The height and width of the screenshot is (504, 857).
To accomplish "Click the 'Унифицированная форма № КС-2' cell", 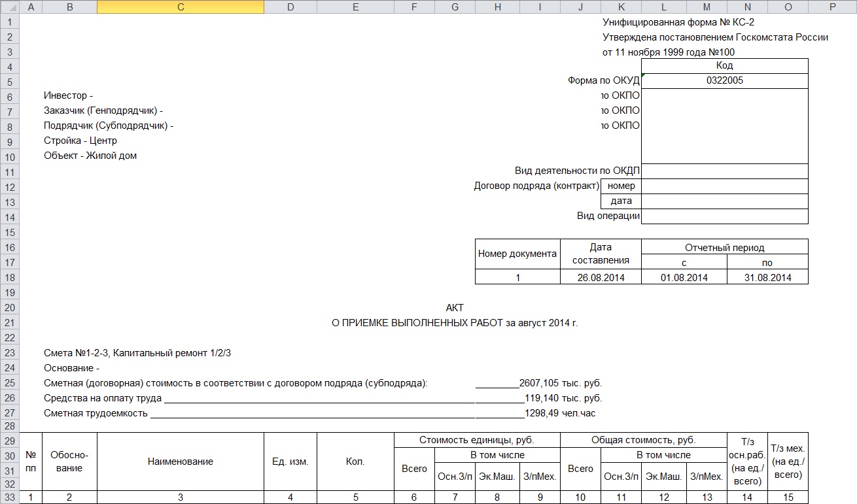I will click(x=678, y=22).
